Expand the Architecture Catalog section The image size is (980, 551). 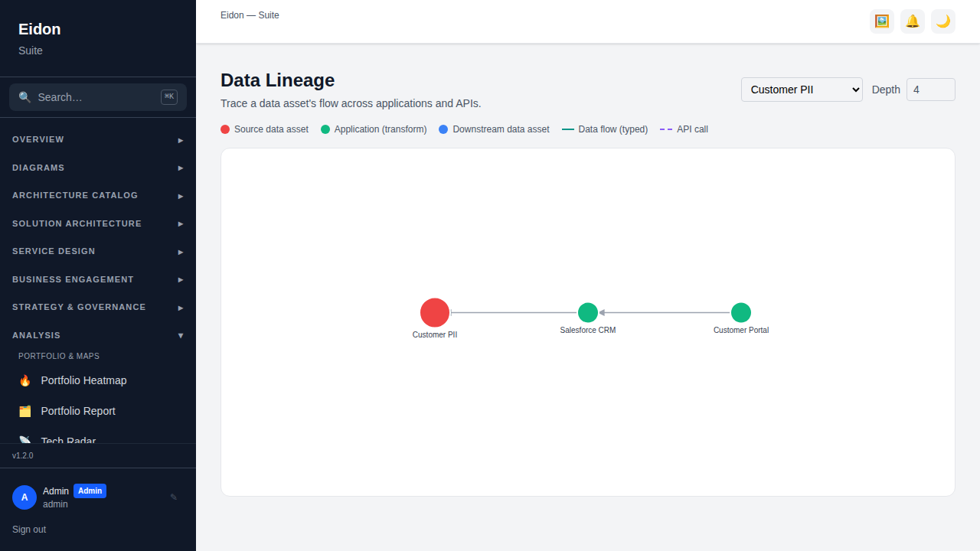[x=98, y=195]
